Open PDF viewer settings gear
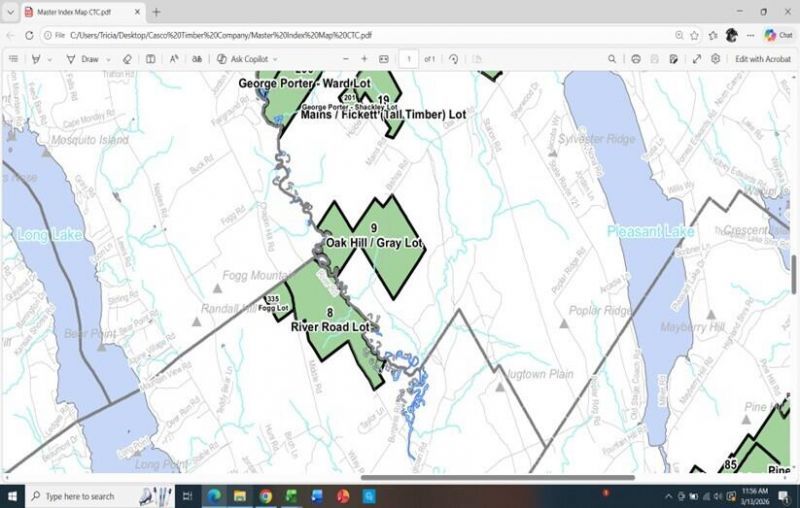This screenshot has height=508, width=800. (716, 59)
